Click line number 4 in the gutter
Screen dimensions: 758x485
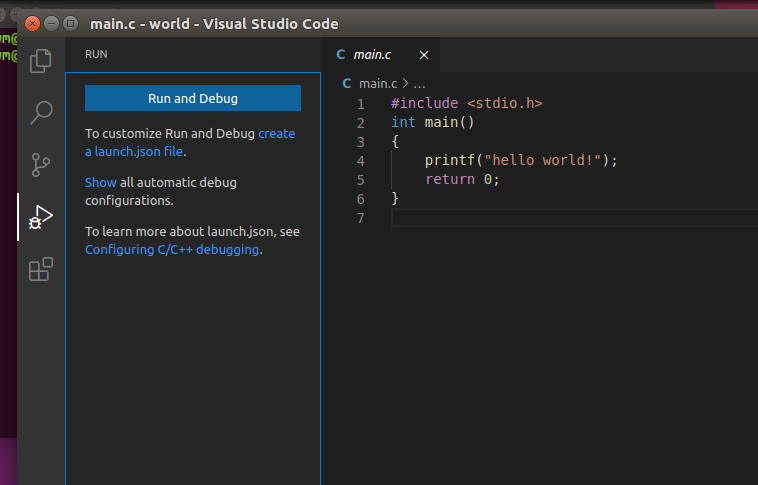(x=360, y=160)
